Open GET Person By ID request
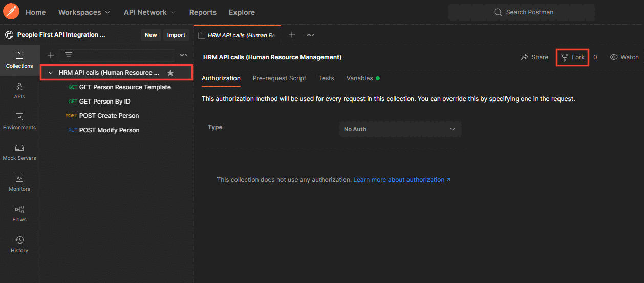 [99, 102]
